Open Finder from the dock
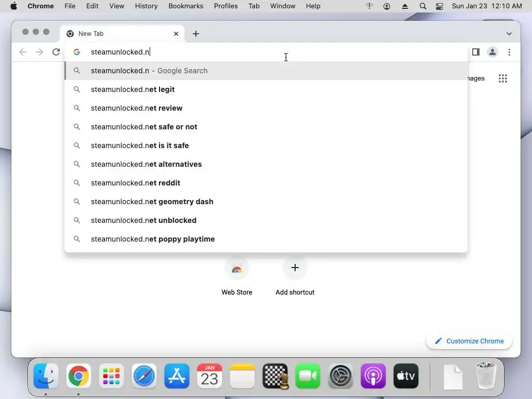Viewport: 532px width, 399px height. (46, 376)
